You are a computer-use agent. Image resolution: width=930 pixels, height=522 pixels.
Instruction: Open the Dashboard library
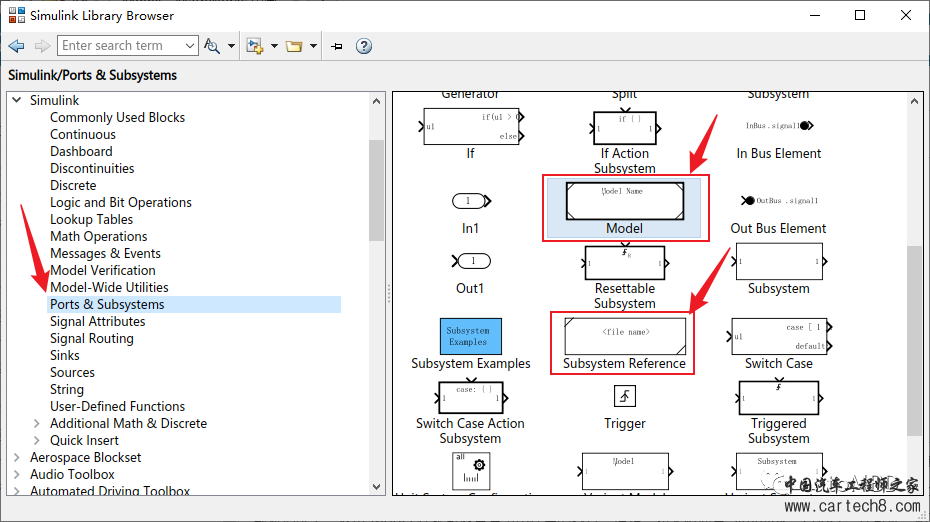(x=81, y=152)
